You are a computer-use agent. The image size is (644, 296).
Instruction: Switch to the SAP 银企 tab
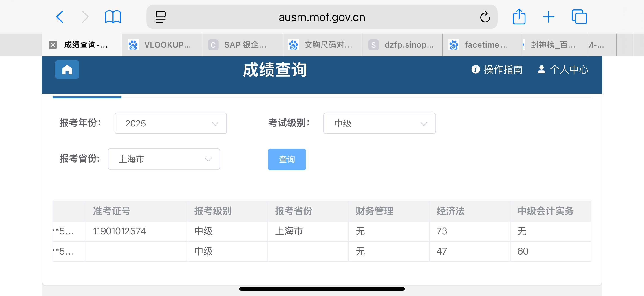pyautogui.click(x=242, y=45)
